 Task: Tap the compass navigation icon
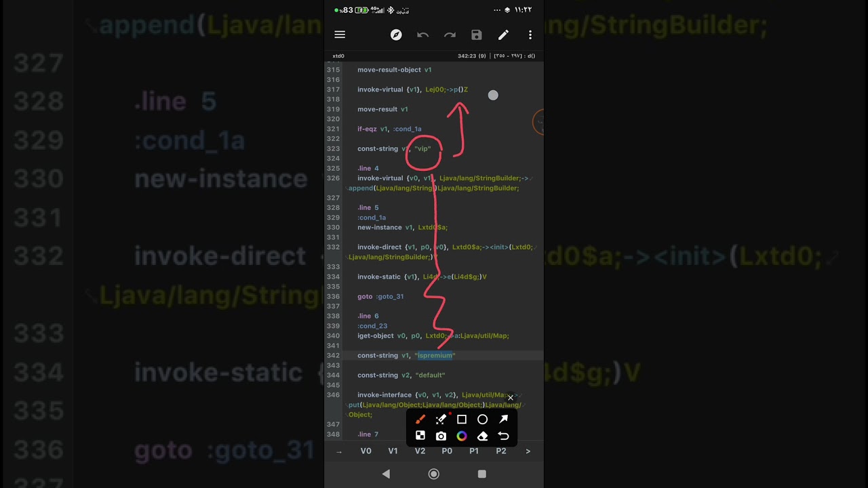tap(396, 35)
